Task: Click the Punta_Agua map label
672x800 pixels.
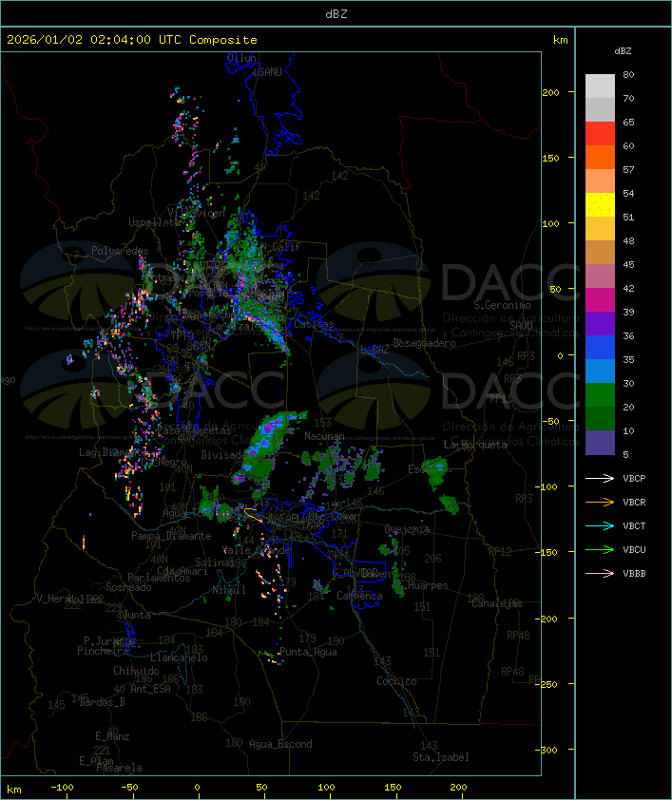Action: pos(308,652)
